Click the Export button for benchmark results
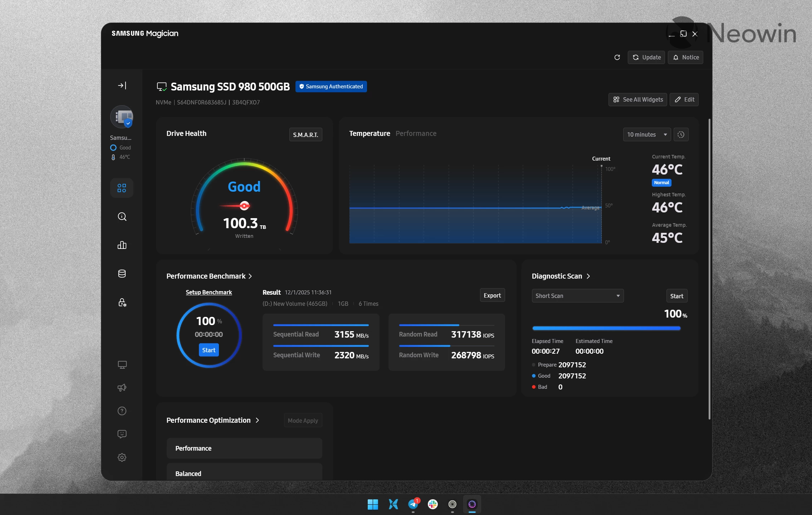Screen dimensions: 812x515 (x=492, y=295)
